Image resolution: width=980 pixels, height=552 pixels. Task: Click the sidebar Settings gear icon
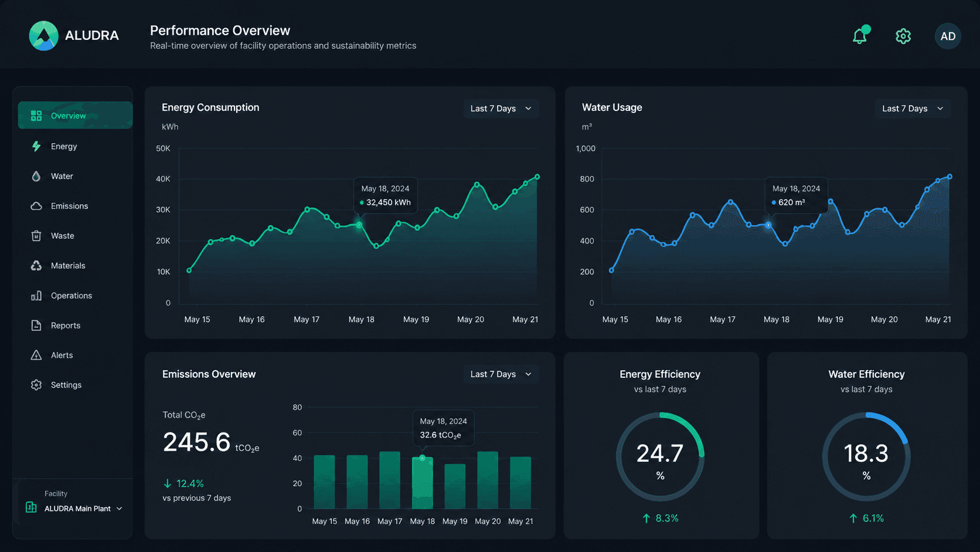pos(36,385)
